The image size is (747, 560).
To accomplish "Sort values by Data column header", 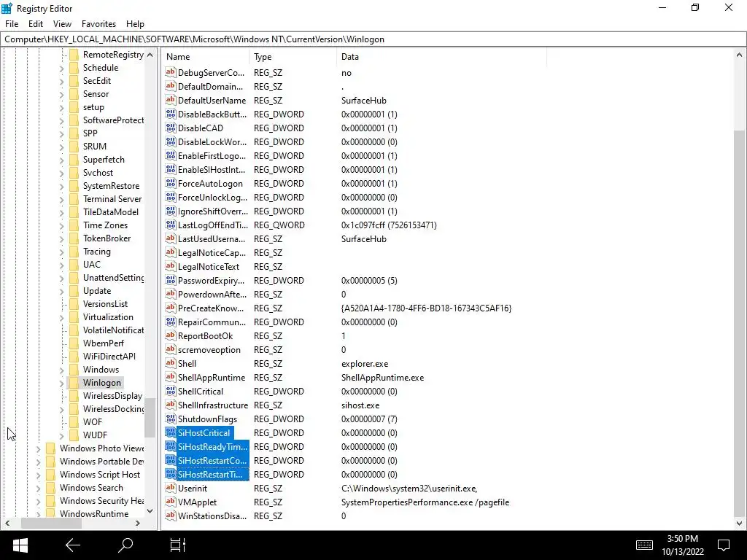I will pyautogui.click(x=441, y=57).
